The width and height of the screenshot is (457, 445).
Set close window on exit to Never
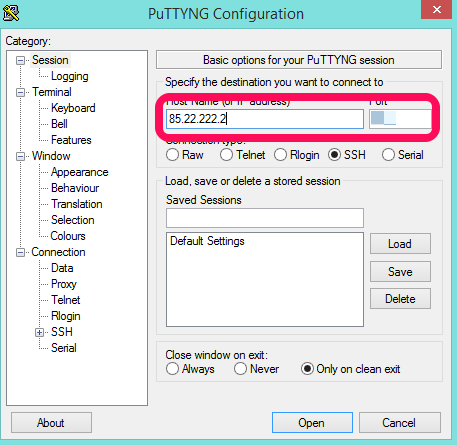click(x=240, y=369)
